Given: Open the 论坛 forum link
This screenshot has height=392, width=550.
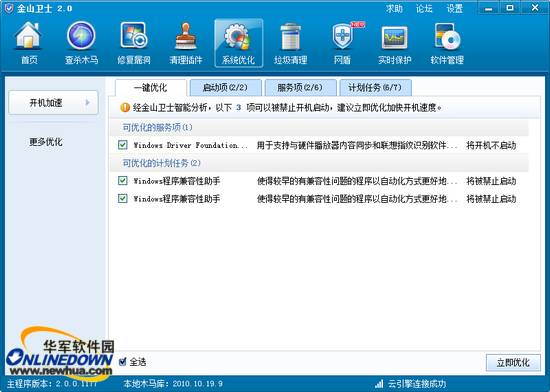Looking at the screenshot, I should 424,8.
